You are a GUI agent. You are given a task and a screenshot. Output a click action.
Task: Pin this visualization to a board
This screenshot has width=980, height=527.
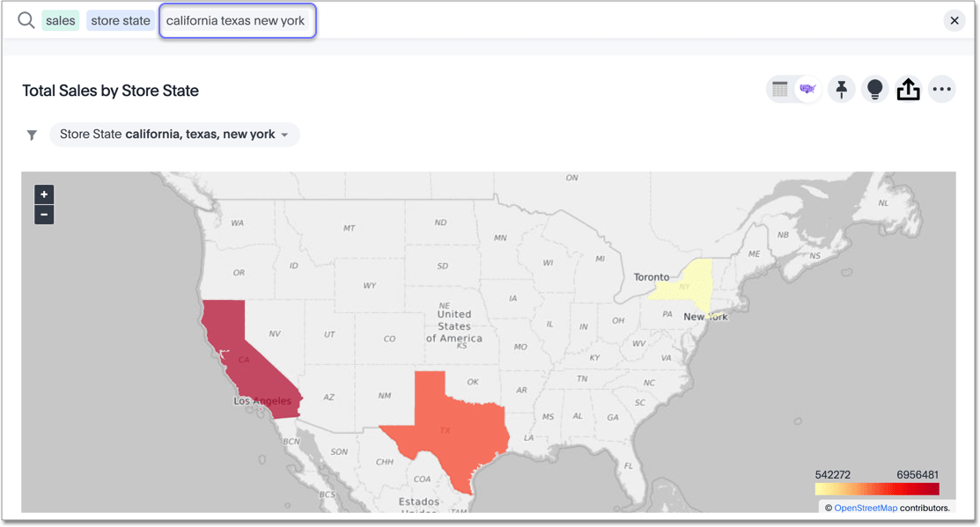842,89
